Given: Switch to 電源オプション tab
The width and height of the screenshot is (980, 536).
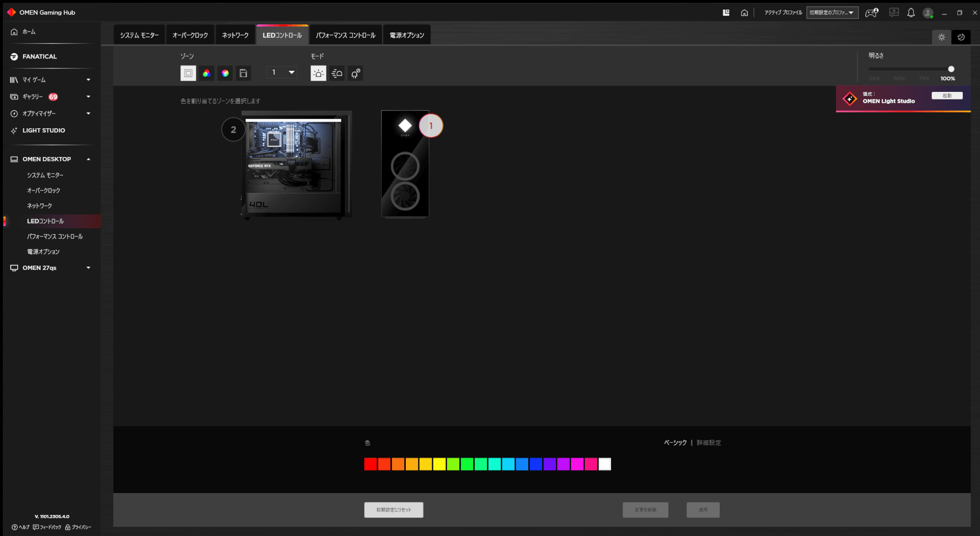Looking at the screenshot, I should pyautogui.click(x=407, y=35).
